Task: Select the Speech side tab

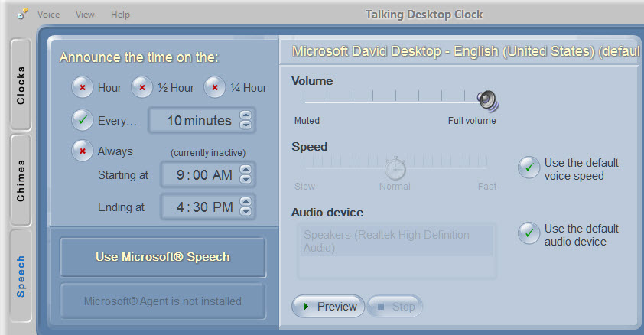Action: (x=21, y=276)
